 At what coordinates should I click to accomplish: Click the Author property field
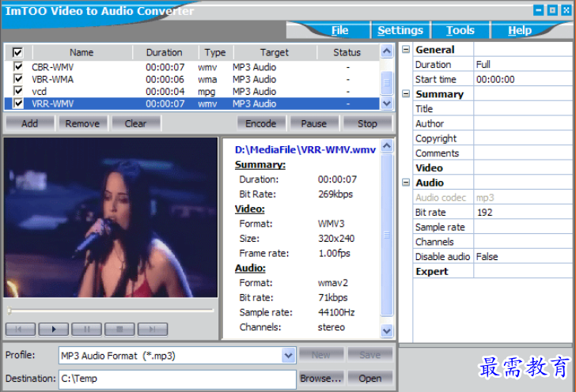(x=523, y=123)
